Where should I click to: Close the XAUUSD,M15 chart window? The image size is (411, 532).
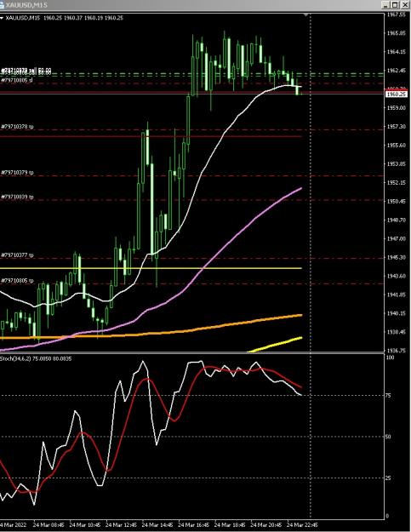[x=405, y=5]
